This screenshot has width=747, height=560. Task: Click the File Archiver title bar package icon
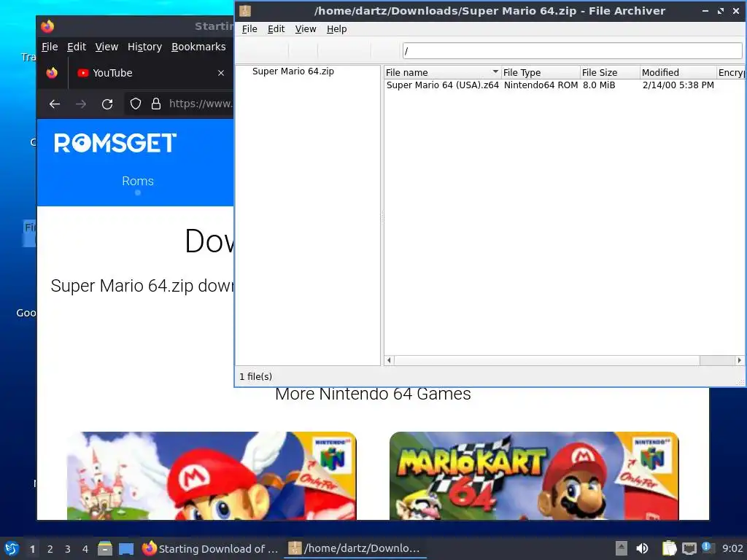coord(245,11)
